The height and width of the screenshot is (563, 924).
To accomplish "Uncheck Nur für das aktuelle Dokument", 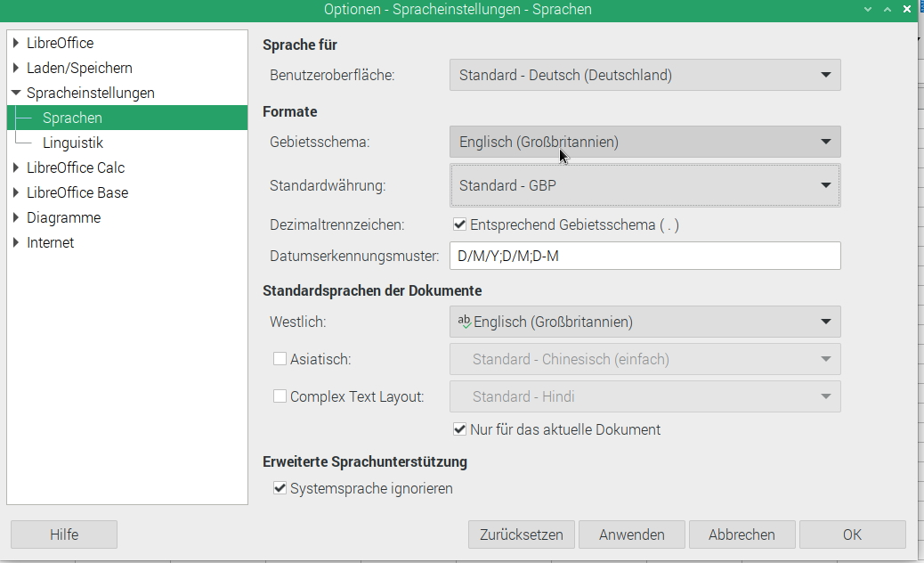I will point(460,429).
